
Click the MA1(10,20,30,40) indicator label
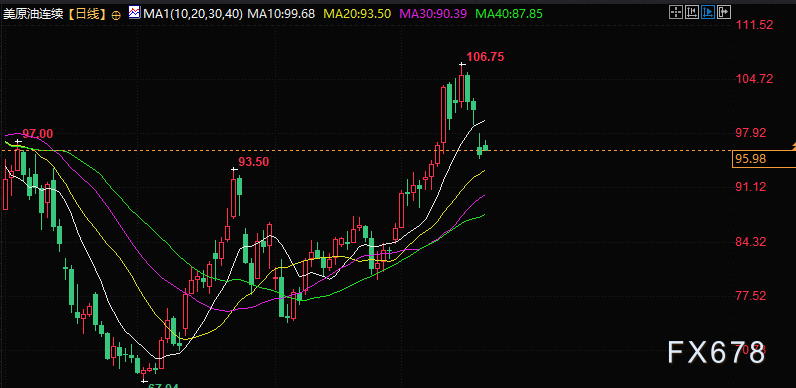(x=193, y=14)
